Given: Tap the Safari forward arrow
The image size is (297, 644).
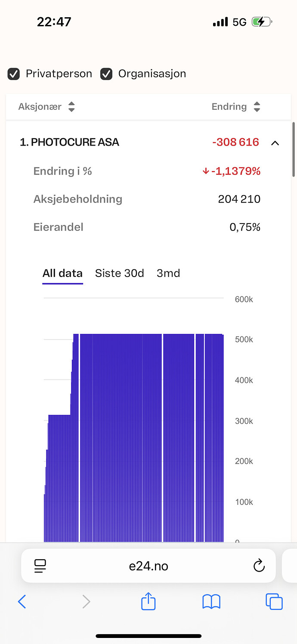Looking at the screenshot, I should [86, 602].
